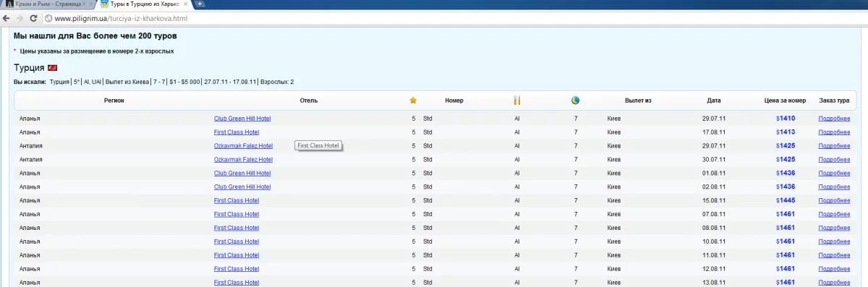Click the Отель column header
The height and width of the screenshot is (287, 868).
coord(308,100)
